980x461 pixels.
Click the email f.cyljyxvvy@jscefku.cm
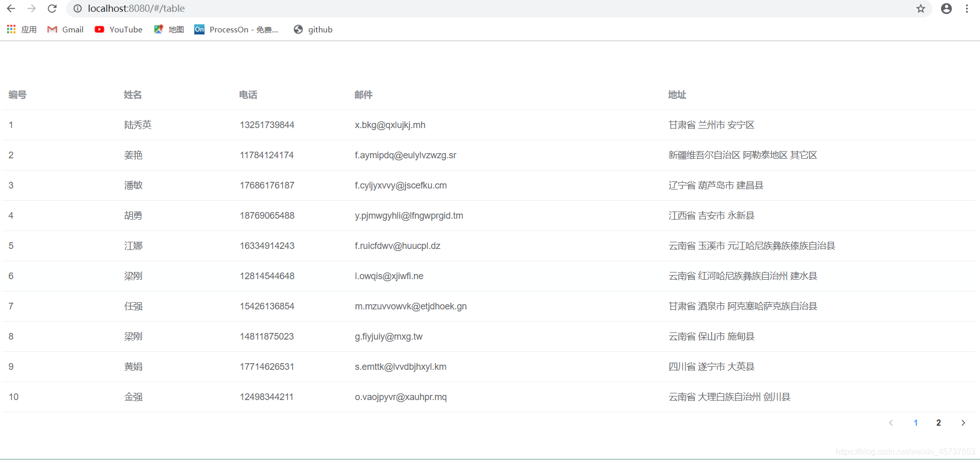401,185
